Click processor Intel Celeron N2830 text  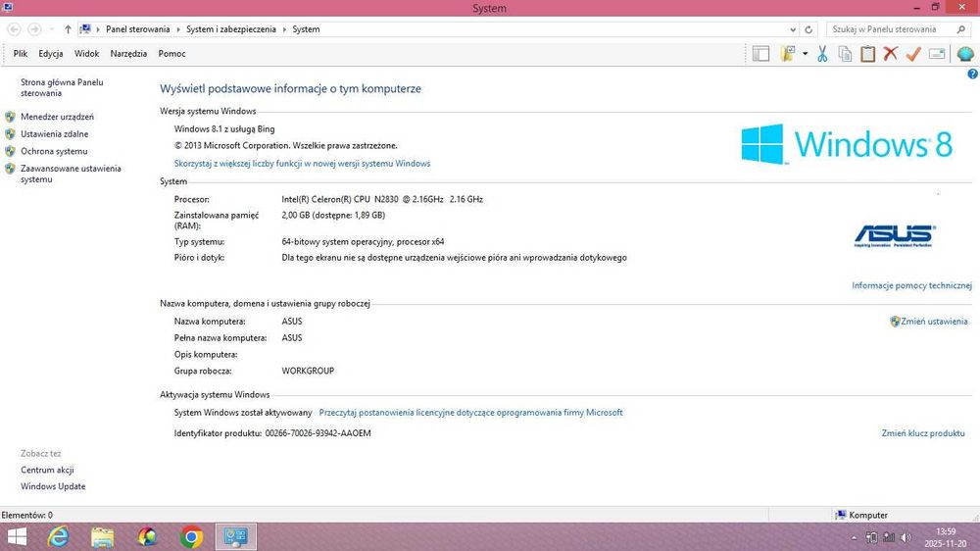382,199
